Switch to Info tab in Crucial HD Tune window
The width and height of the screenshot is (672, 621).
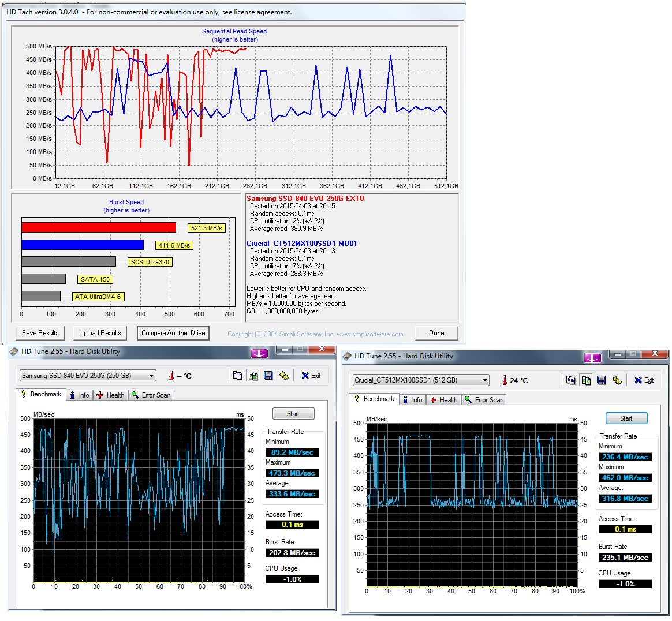point(412,400)
